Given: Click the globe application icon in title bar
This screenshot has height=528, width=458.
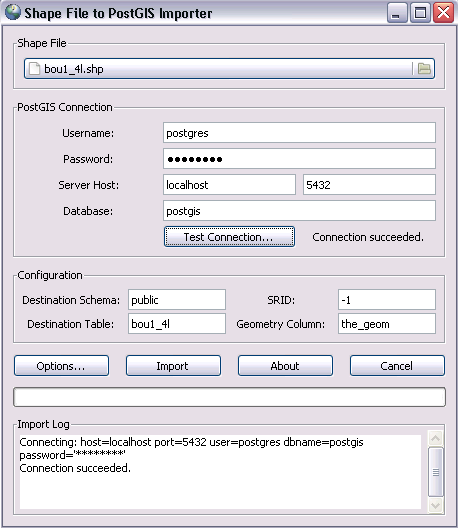Looking at the screenshot, I should (x=13, y=12).
